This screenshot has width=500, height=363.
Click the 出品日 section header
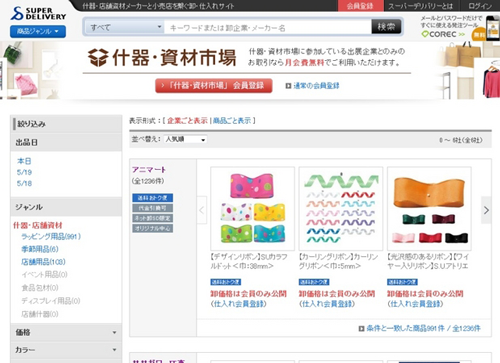[66, 142]
